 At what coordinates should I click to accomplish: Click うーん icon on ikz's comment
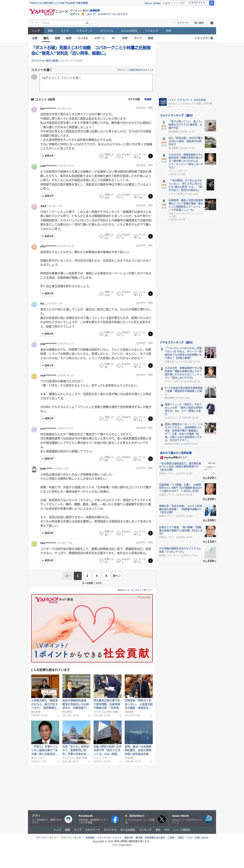point(136,156)
